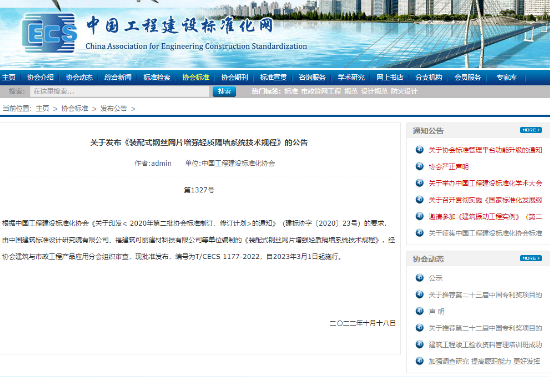
Task: Open the 协会期刊 navigation item
Action: point(235,77)
